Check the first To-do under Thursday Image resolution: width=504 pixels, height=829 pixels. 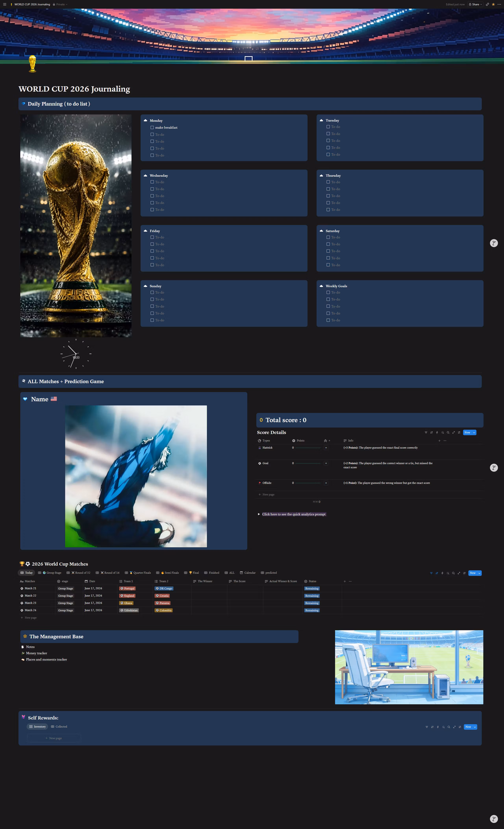point(328,182)
